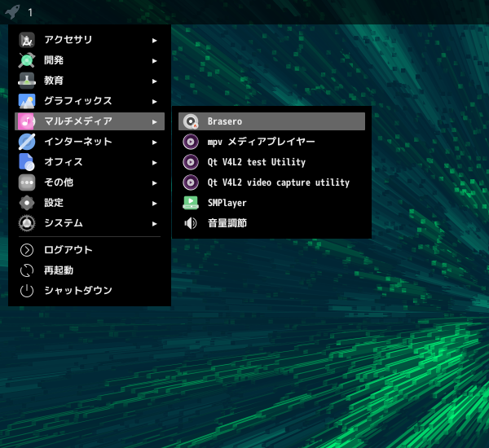The image size is (489, 448).
Task: Click the アクセサリ category icon
Action: [x=27, y=40]
